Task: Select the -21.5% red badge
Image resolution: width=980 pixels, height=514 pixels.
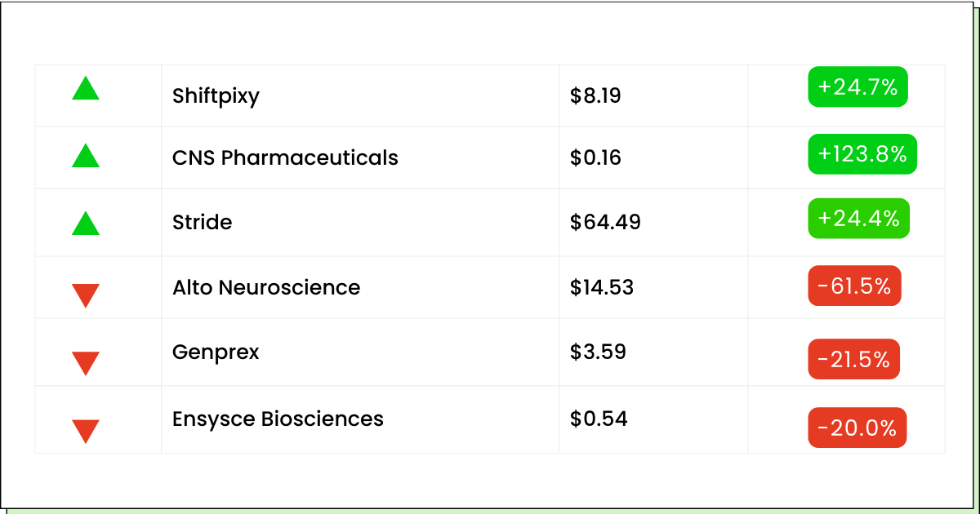Action: pos(853,359)
